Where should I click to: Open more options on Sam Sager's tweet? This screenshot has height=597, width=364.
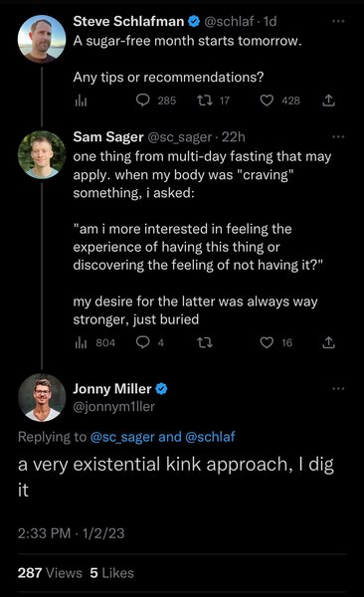(338, 136)
